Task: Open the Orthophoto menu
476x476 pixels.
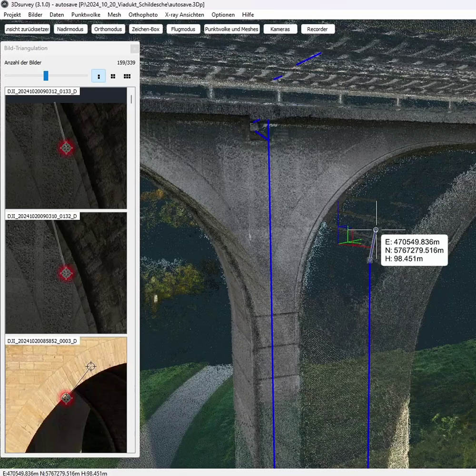Action: [143, 15]
